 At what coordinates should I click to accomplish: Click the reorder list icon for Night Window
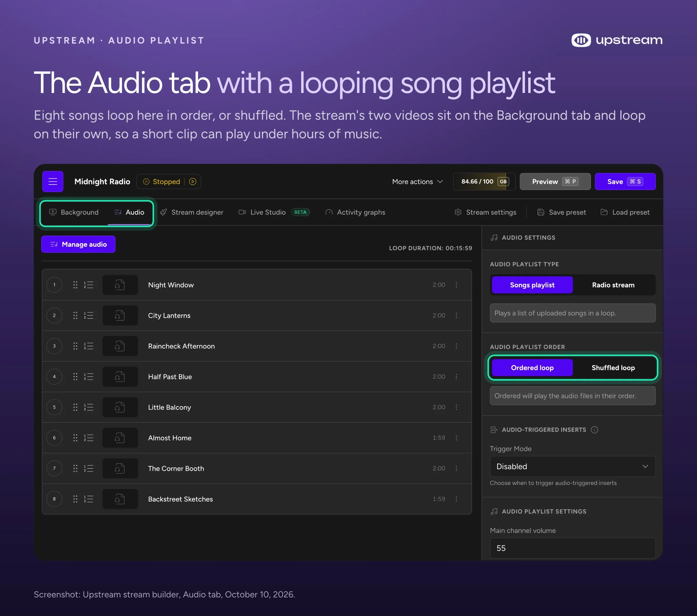(89, 285)
